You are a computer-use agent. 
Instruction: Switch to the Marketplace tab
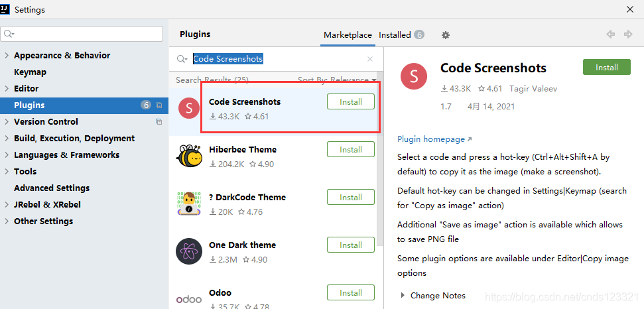point(348,35)
